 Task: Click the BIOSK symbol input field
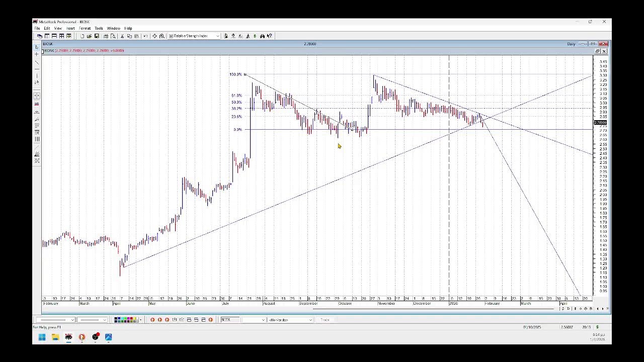pyautogui.click(x=231, y=320)
